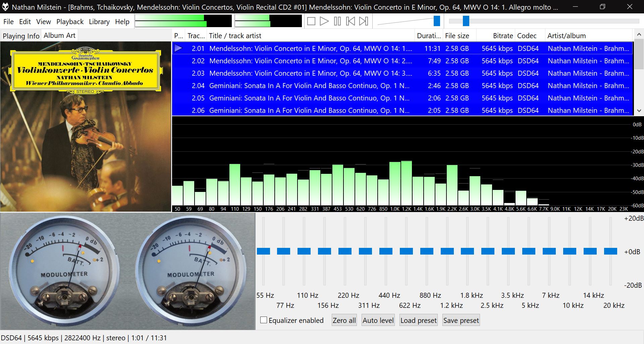The image size is (644, 344).
Task: Select track 2.01 Mendelssohn Violin Concerto
Action: point(402,48)
